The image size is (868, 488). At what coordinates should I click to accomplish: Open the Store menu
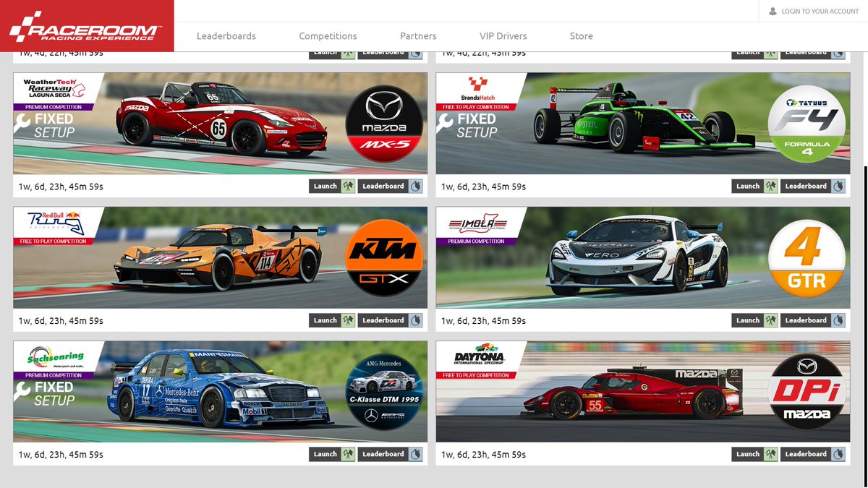(581, 35)
